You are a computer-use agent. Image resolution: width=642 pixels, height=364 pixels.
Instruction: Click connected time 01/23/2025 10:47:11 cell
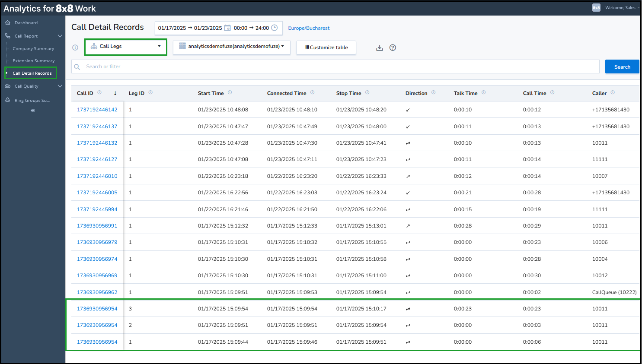(x=292, y=159)
